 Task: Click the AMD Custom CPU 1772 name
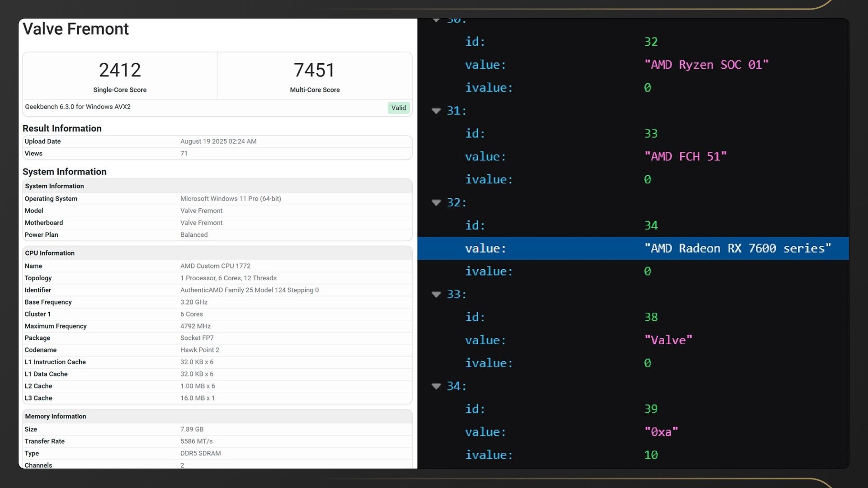tap(215, 266)
